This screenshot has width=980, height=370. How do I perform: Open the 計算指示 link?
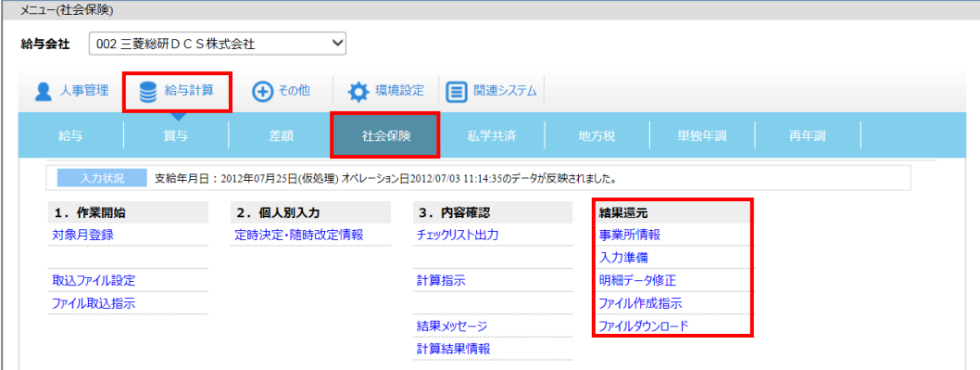(441, 281)
